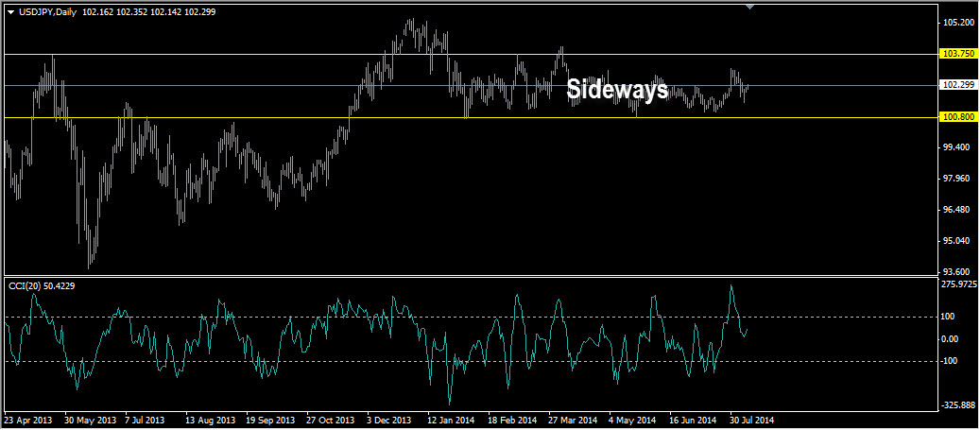Click the OHLC values 102.162 102.352 102.142 102.299
The height and width of the screenshot is (430, 980).
(x=148, y=12)
